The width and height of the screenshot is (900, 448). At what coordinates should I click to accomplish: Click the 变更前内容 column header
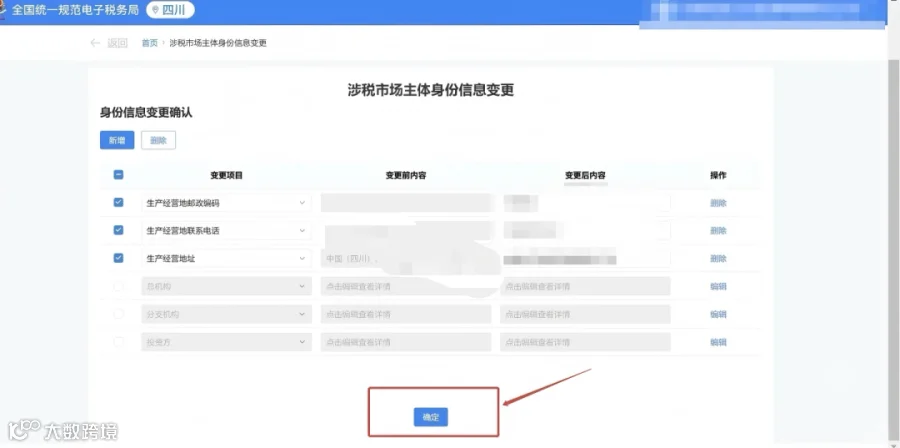click(x=406, y=176)
